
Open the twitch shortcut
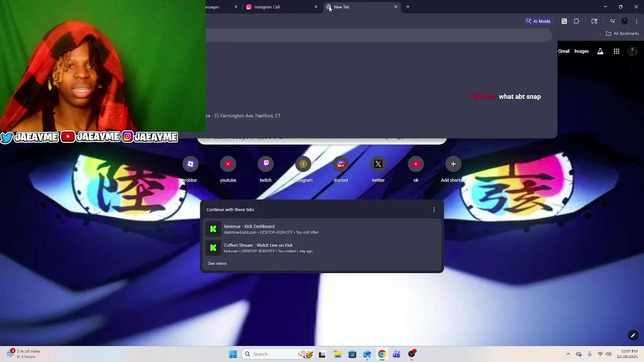coord(266,164)
